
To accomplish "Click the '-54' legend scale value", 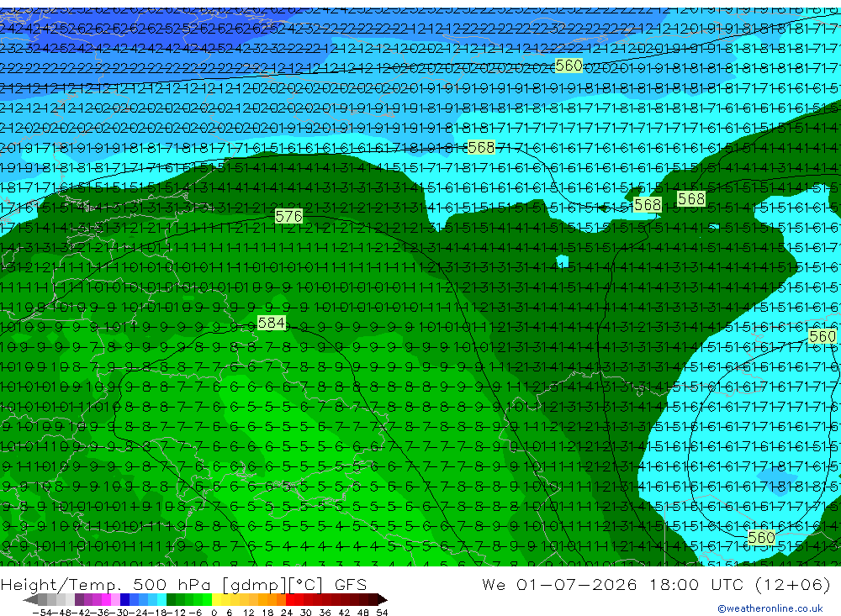I will point(42,613).
